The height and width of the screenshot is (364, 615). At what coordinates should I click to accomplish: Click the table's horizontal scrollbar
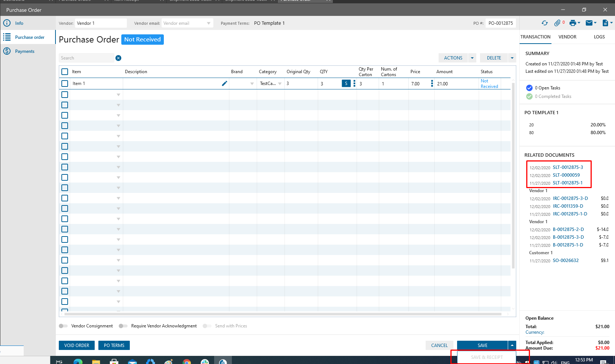tap(283, 314)
